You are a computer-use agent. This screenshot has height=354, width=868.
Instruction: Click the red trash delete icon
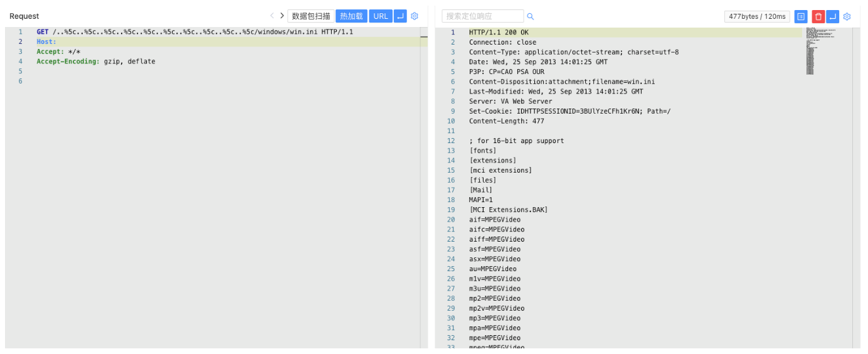point(818,17)
